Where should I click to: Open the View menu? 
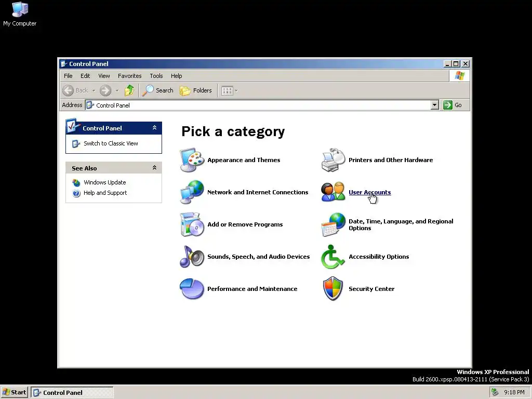tap(104, 76)
